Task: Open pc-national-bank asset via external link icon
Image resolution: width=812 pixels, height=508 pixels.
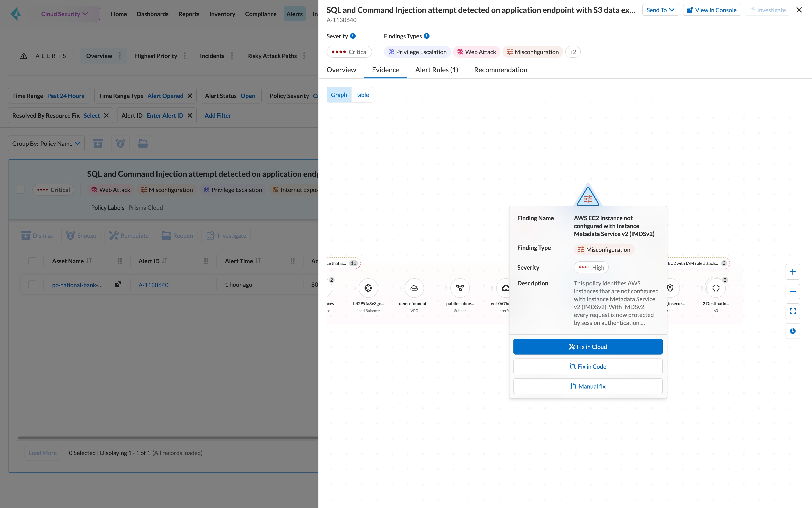Action: (117, 284)
